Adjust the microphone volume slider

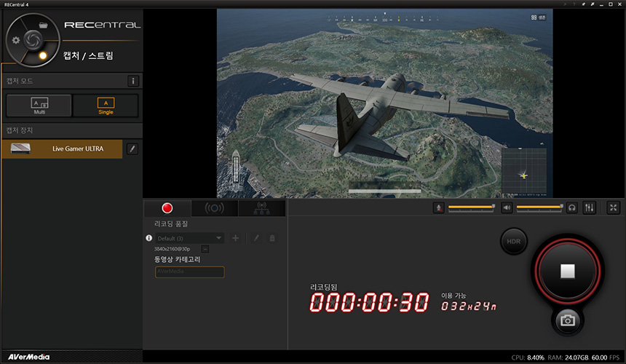coord(472,207)
